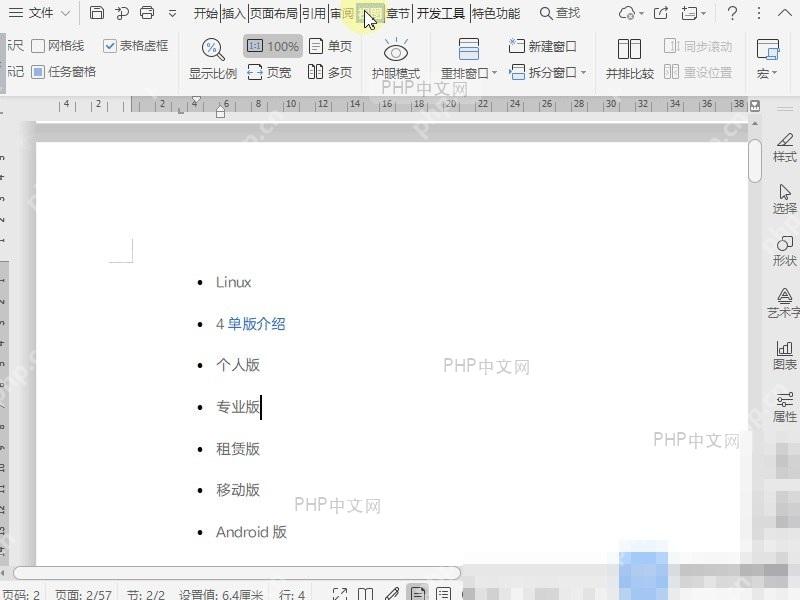Click the 移动版 bullet text
800x600 pixels.
pos(238,490)
